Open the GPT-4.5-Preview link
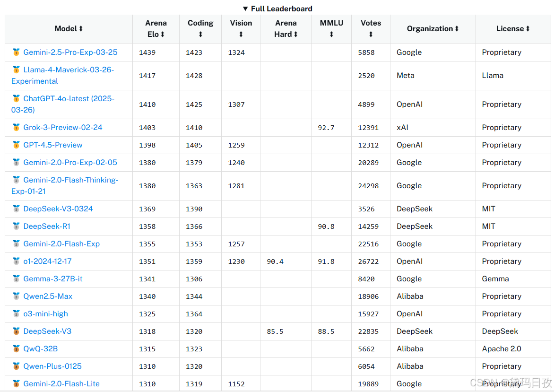The height and width of the screenshot is (392, 554). tap(52, 145)
